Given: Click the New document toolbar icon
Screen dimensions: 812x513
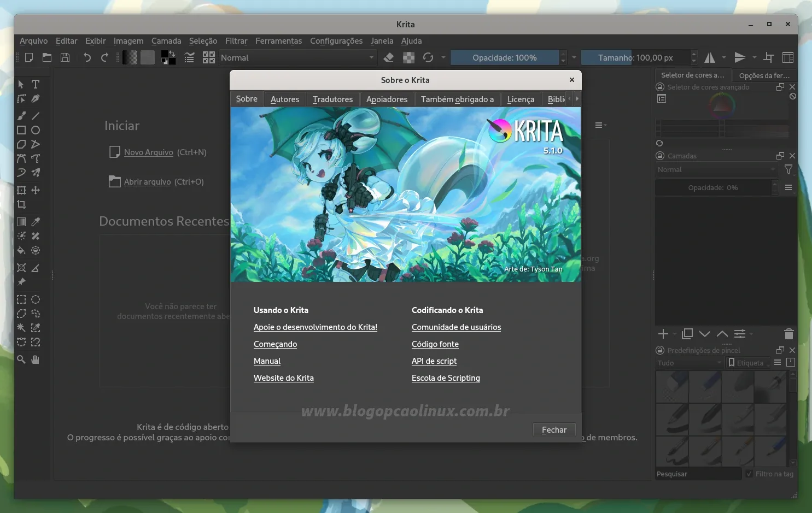Looking at the screenshot, I should coord(29,57).
